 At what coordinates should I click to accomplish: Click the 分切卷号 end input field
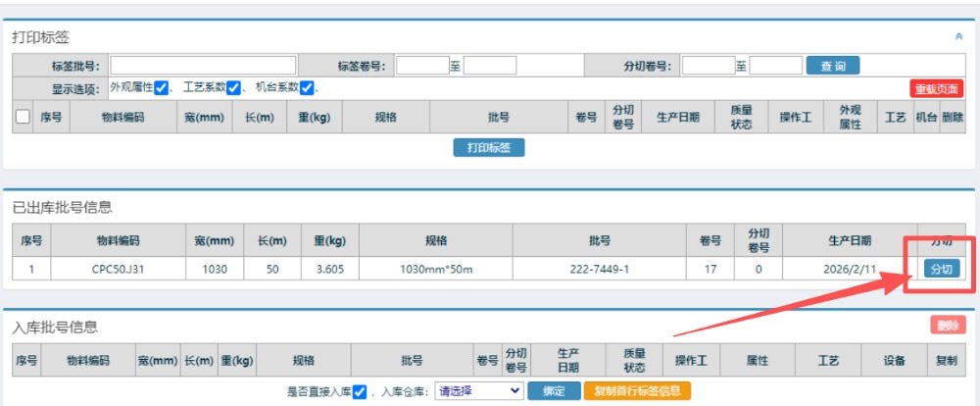pyautogui.click(x=775, y=66)
